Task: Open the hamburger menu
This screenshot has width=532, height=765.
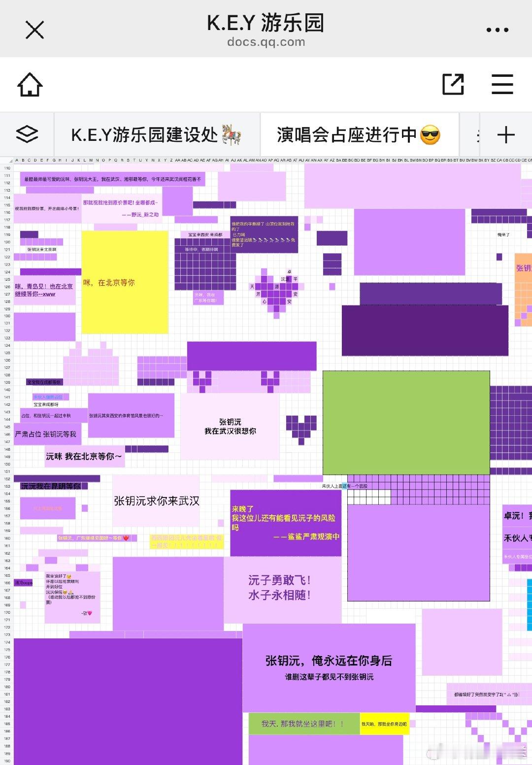Action: (502, 84)
